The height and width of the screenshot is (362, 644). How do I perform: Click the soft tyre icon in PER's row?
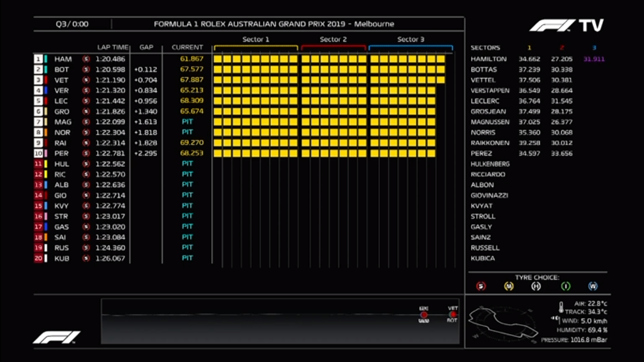(x=86, y=153)
